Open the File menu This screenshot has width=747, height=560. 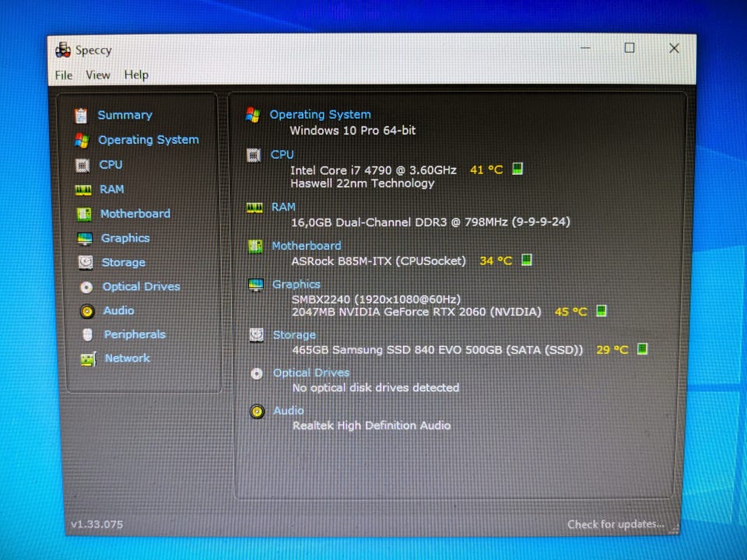coord(64,75)
